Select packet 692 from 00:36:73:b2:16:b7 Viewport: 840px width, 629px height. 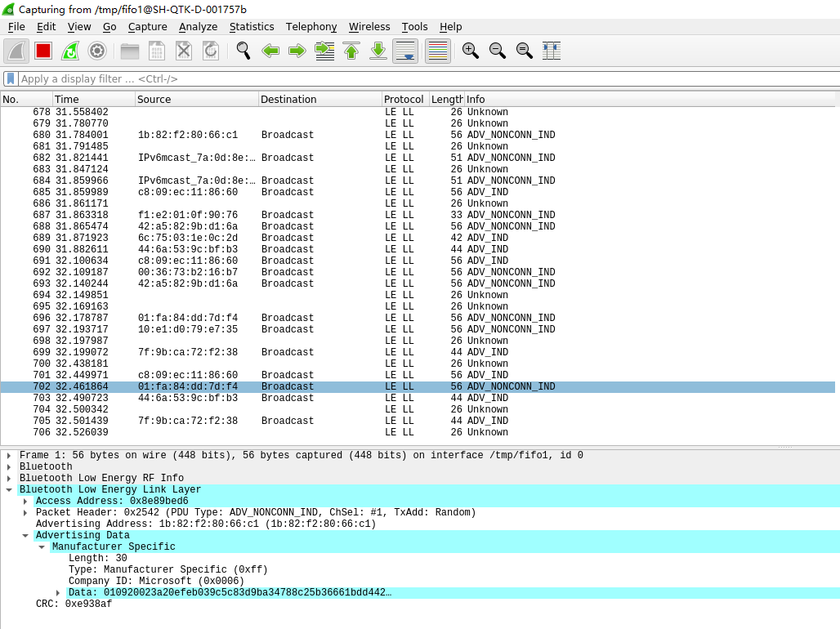coord(418,272)
